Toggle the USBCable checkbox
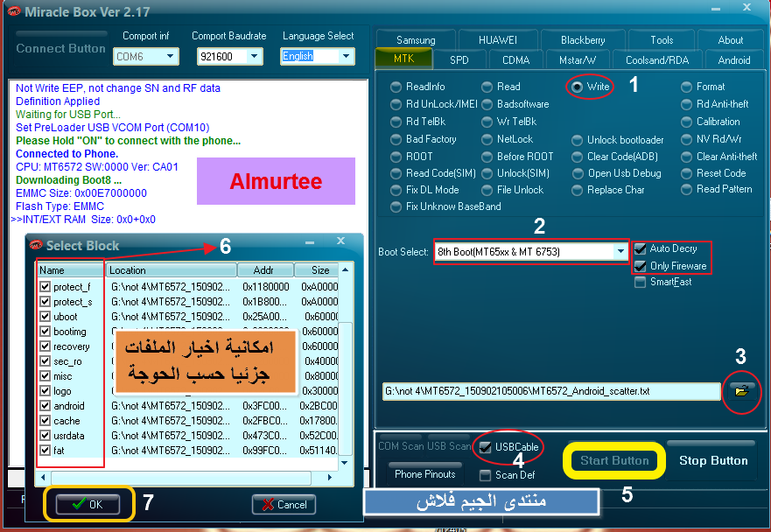771x532 pixels. tap(486, 447)
